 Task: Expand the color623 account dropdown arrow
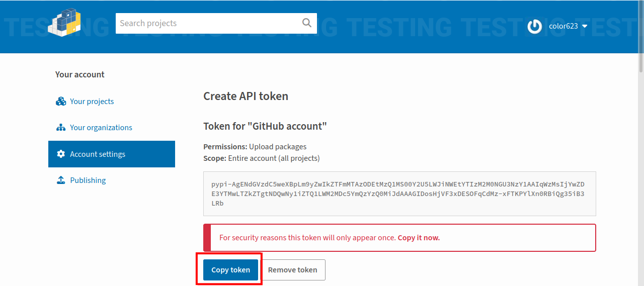coord(585,26)
